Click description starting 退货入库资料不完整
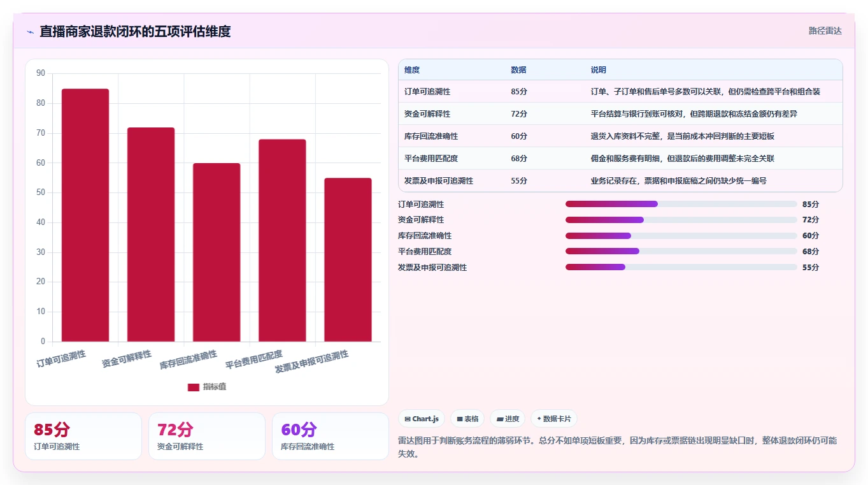This screenshot has height=485, width=868. 683,136
